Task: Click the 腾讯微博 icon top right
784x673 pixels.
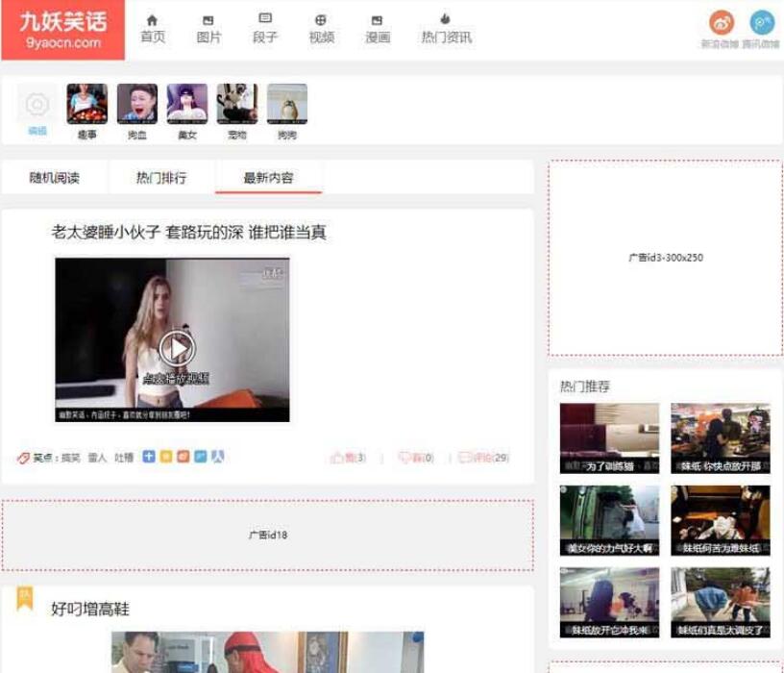Action: [x=762, y=24]
